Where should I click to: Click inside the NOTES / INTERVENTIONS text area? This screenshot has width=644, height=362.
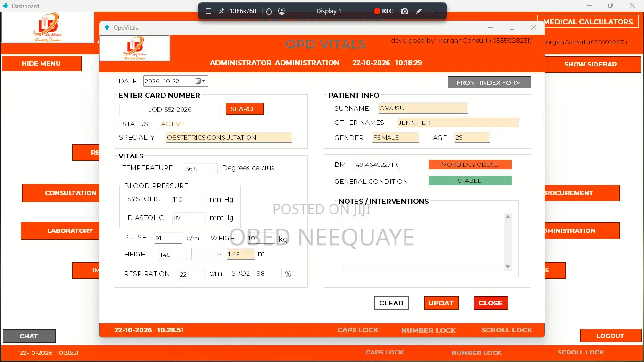[x=423, y=241]
